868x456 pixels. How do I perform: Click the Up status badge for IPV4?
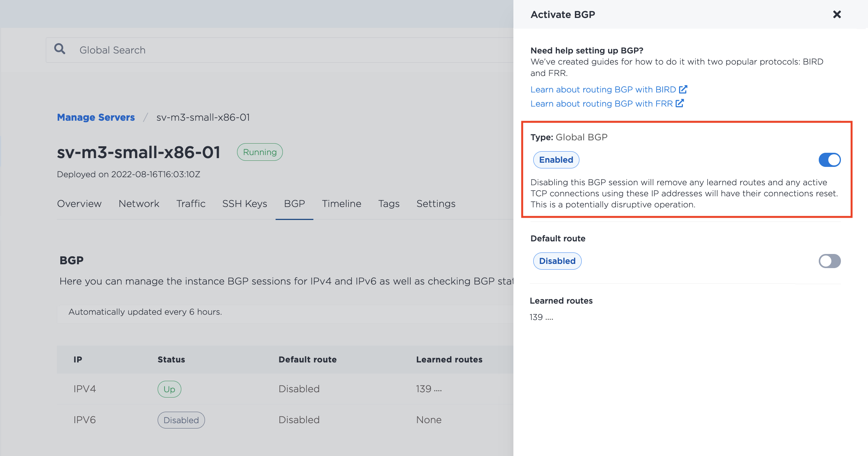tap(169, 389)
